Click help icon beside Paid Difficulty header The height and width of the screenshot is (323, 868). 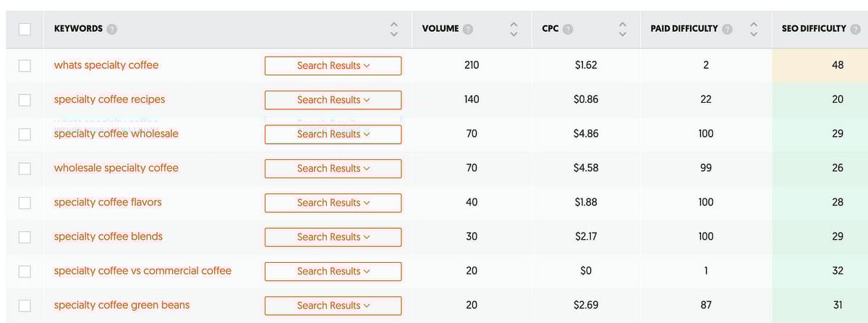coord(728,30)
